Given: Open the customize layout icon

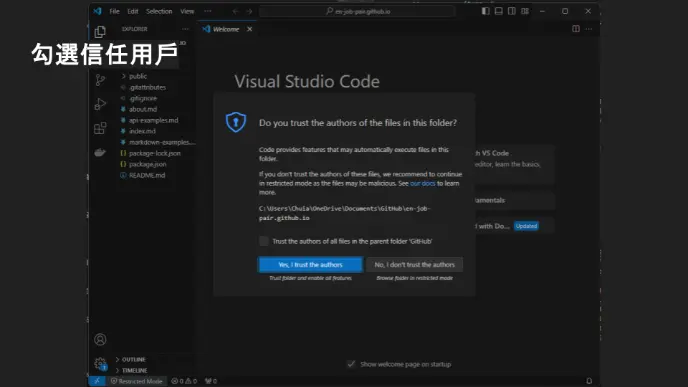Looking at the screenshot, I should click(x=525, y=11).
